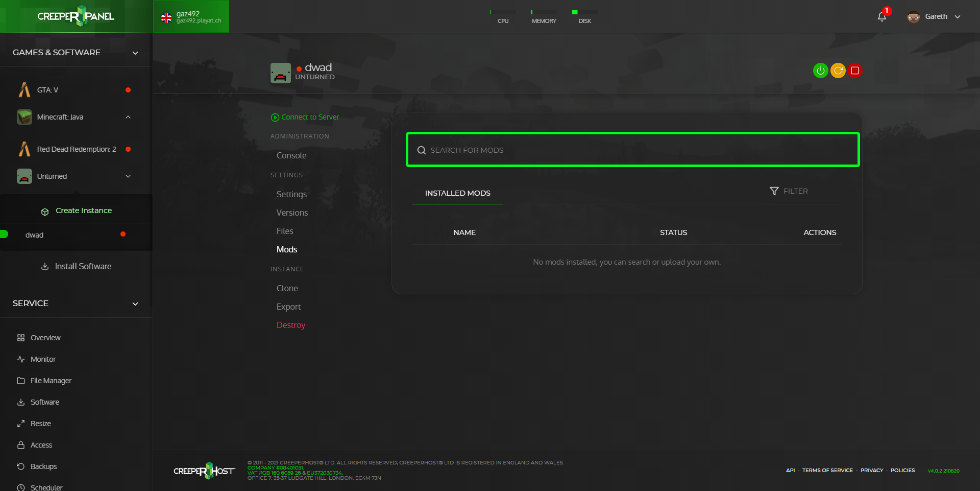Click the CreeperHost footer logo
This screenshot has width=980, height=491.
pos(204,471)
